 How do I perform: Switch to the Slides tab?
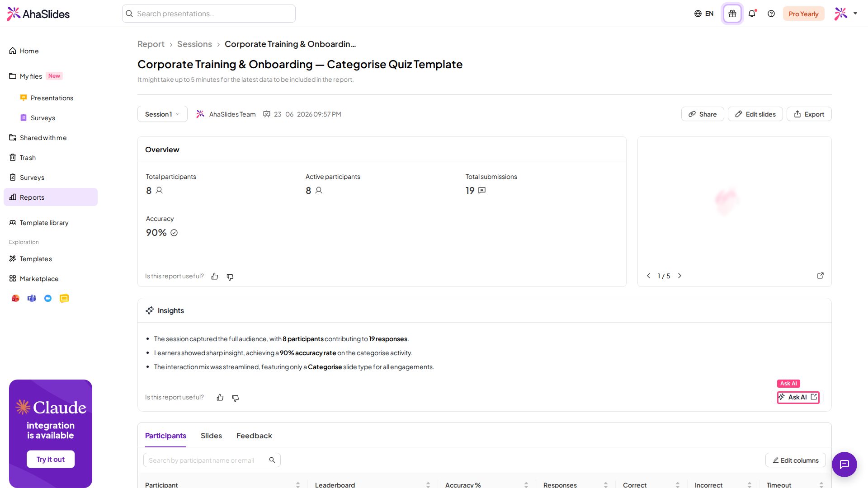[211, 436]
